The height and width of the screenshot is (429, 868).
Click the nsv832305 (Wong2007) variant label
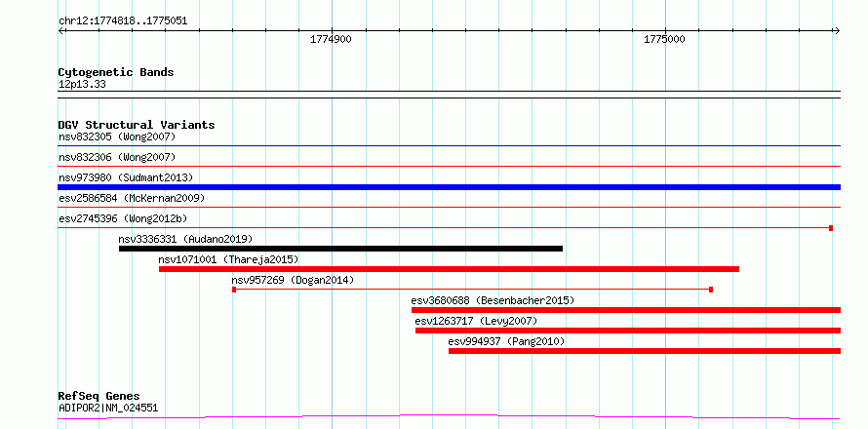[x=117, y=136]
